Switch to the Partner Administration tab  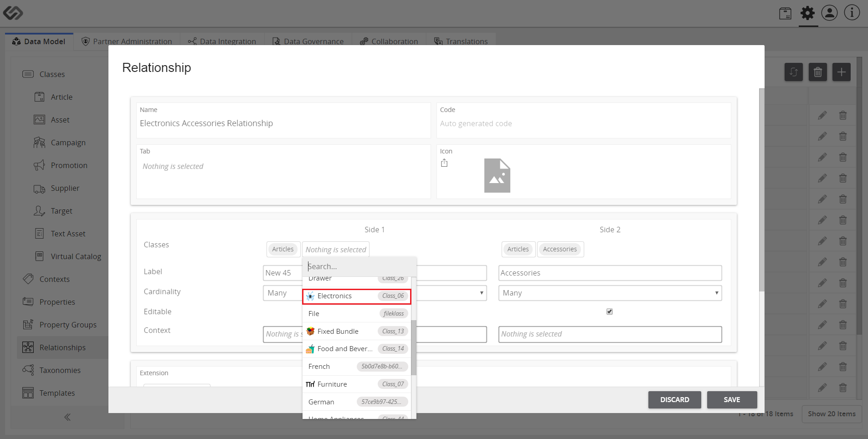[x=127, y=41]
